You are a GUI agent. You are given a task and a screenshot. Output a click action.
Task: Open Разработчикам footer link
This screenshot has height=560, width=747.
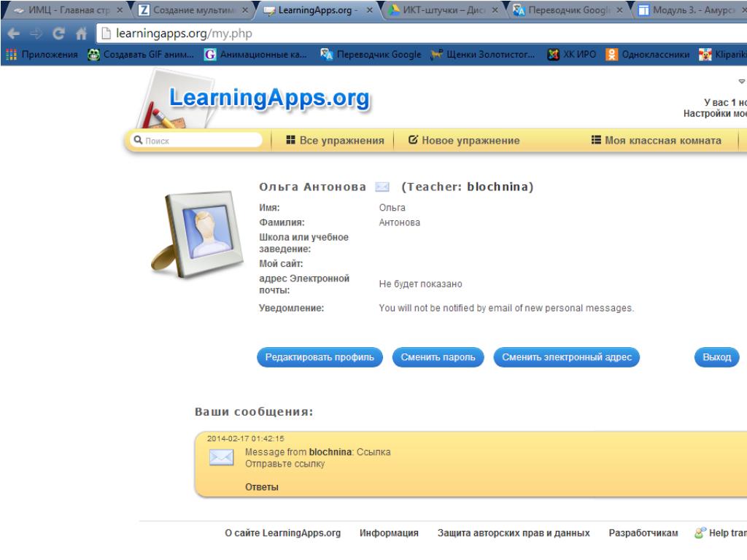pyautogui.click(x=643, y=533)
